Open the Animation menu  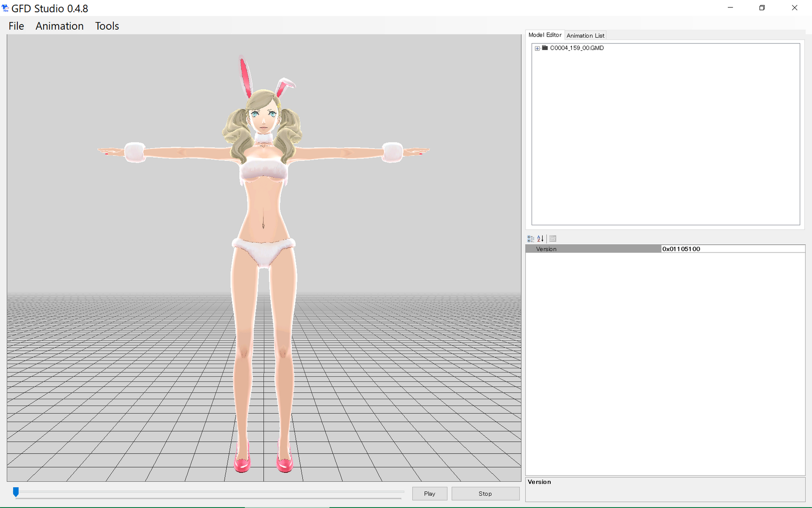60,26
